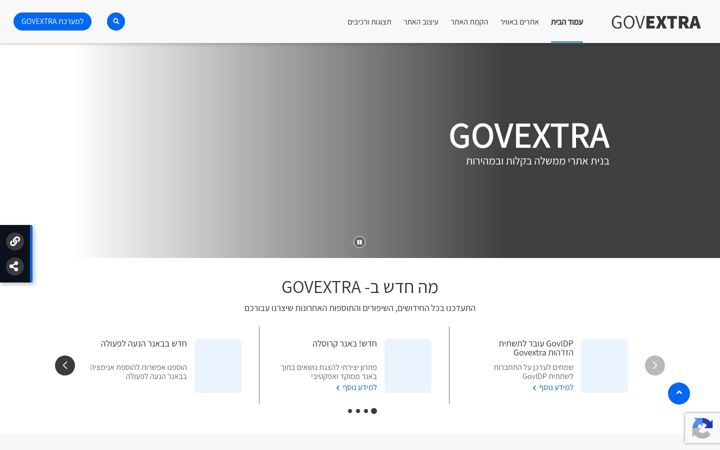Click למידע נוסף under באנר קרוסלה card

[x=356, y=388]
